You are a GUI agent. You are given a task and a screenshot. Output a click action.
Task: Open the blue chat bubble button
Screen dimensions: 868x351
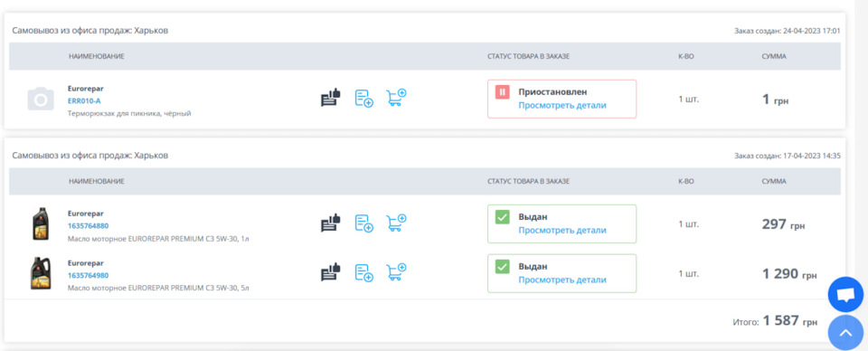pyautogui.click(x=845, y=295)
